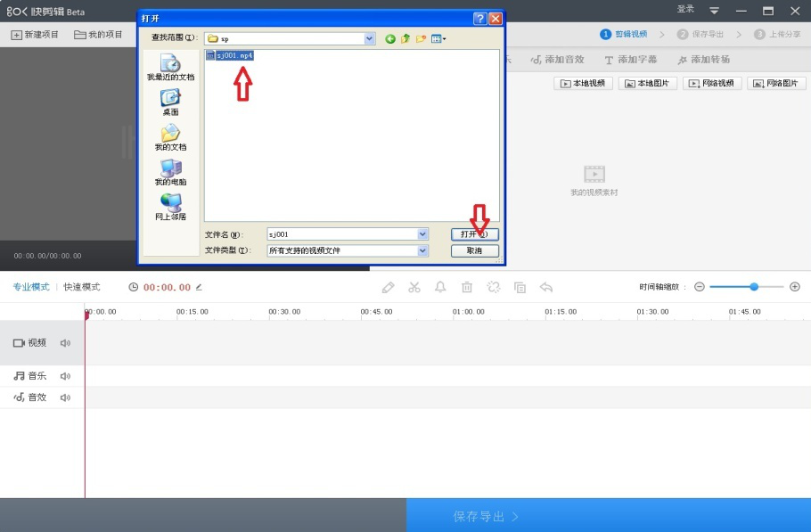The image size is (811, 532).
Task: Open the view menu icon in the dialog toolbar
Action: tap(438, 39)
